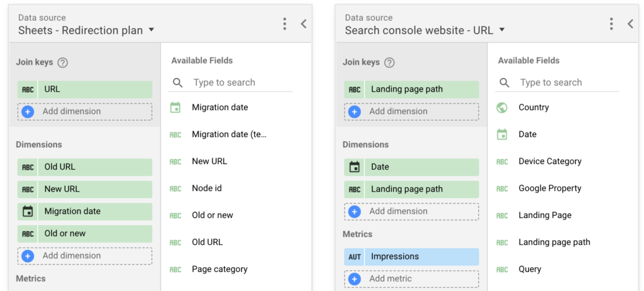Collapse the Sheets - Redirection plan panel with the chevron
This screenshot has height=291, width=644.
(304, 24)
